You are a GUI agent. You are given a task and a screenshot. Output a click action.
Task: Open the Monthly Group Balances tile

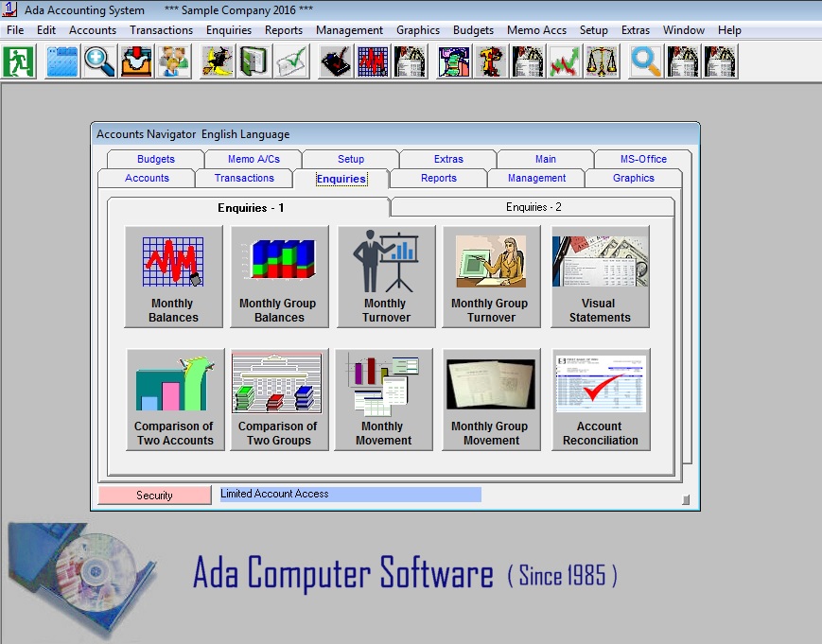pyautogui.click(x=279, y=277)
